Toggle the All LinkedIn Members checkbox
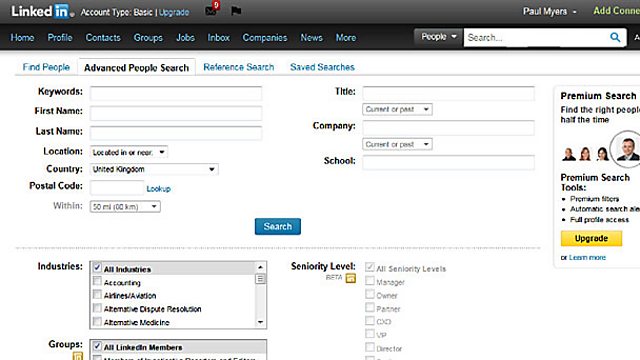 (x=97, y=346)
